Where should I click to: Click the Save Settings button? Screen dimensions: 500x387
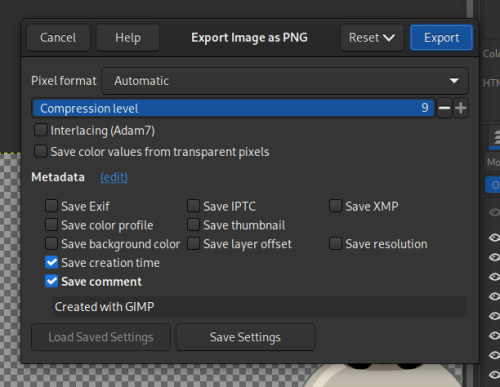(x=245, y=337)
